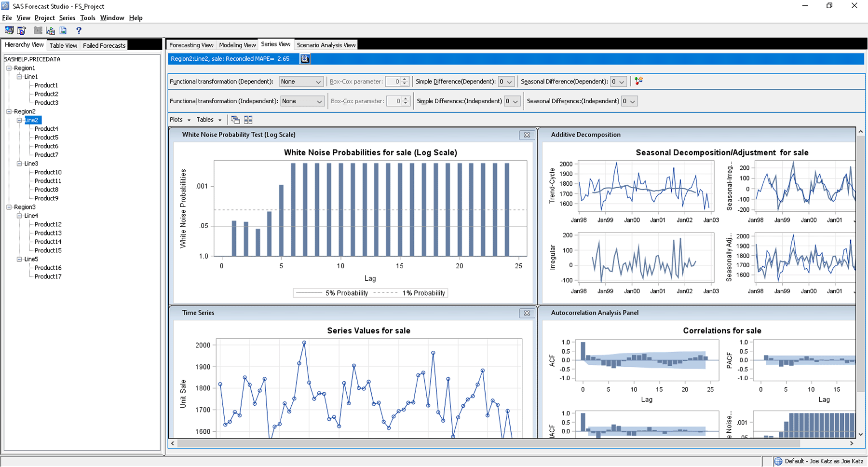The image size is (868, 467).
Task: Open Simple Difference:(Independent) dropdown
Action: pyautogui.click(x=512, y=101)
